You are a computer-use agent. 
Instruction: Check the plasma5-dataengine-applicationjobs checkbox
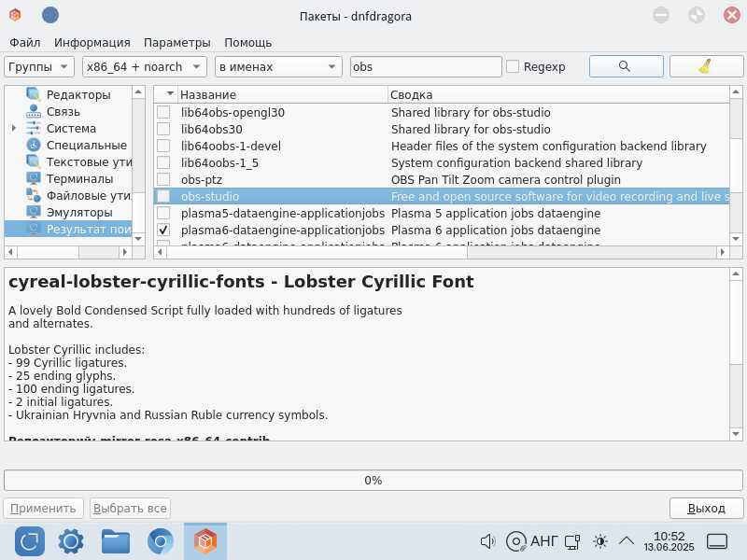[x=163, y=213]
